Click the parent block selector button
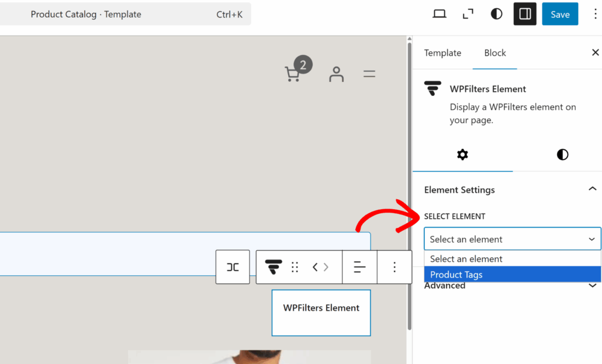602x364 pixels. coord(233,267)
